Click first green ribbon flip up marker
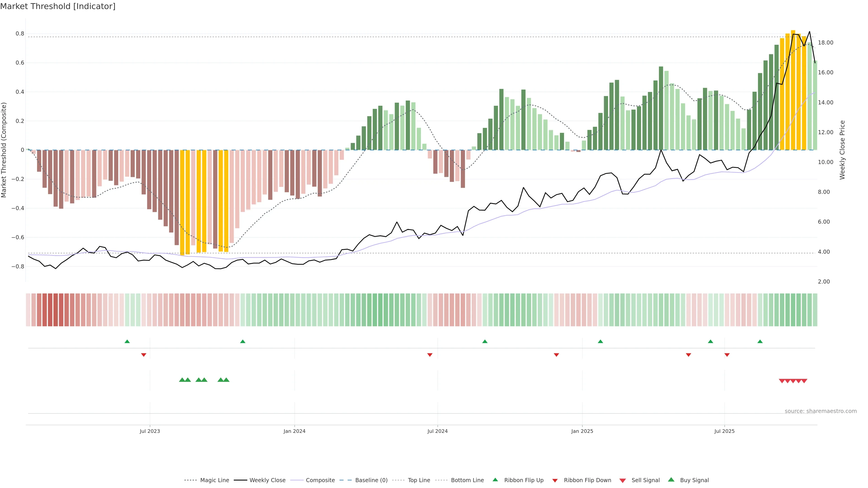The image size is (868, 488). tap(127, 342)
